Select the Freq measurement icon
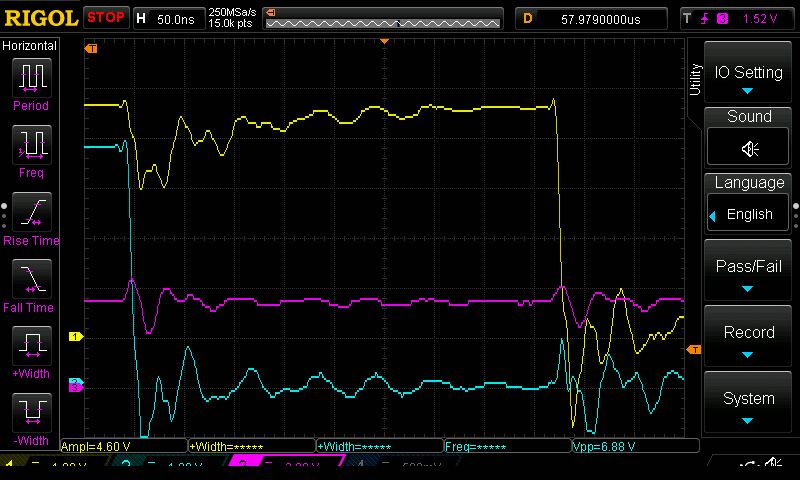Viewport: 800px width, 480px height. click(32, 144)
